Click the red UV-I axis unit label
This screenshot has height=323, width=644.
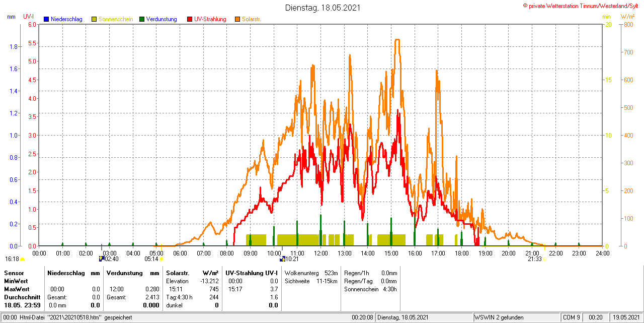coord(29,17)
